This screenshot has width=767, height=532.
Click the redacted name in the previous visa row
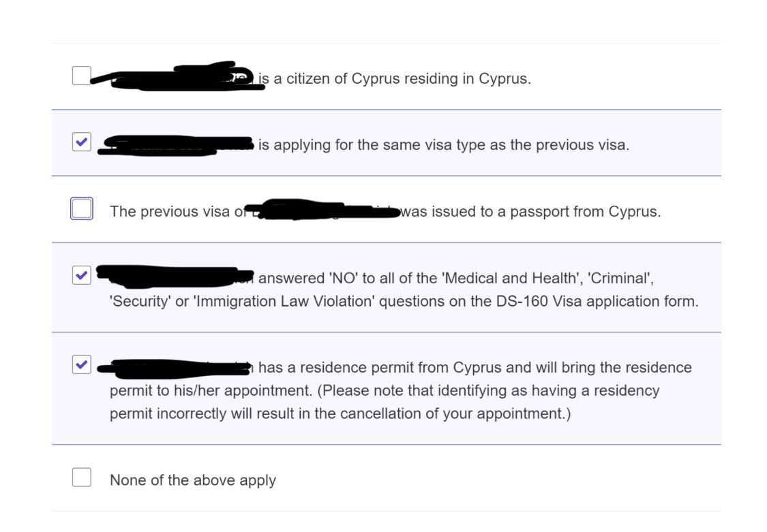319,209
